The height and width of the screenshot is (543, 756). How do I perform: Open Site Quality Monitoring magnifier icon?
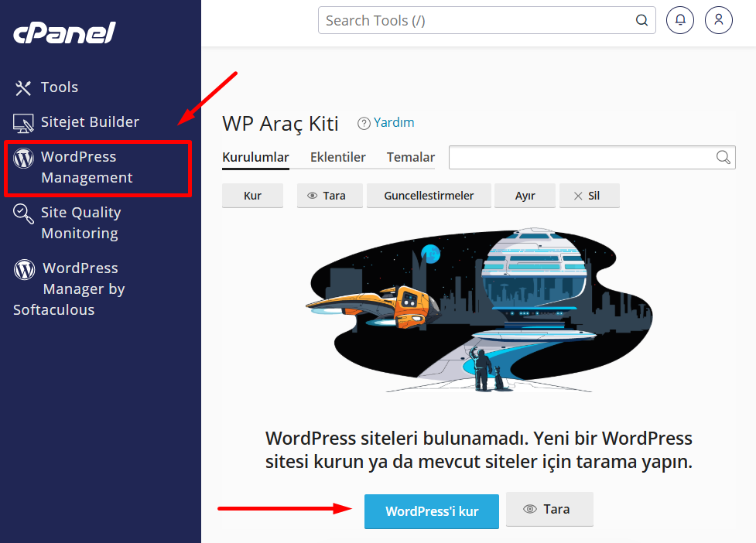(x=23, y=213)
